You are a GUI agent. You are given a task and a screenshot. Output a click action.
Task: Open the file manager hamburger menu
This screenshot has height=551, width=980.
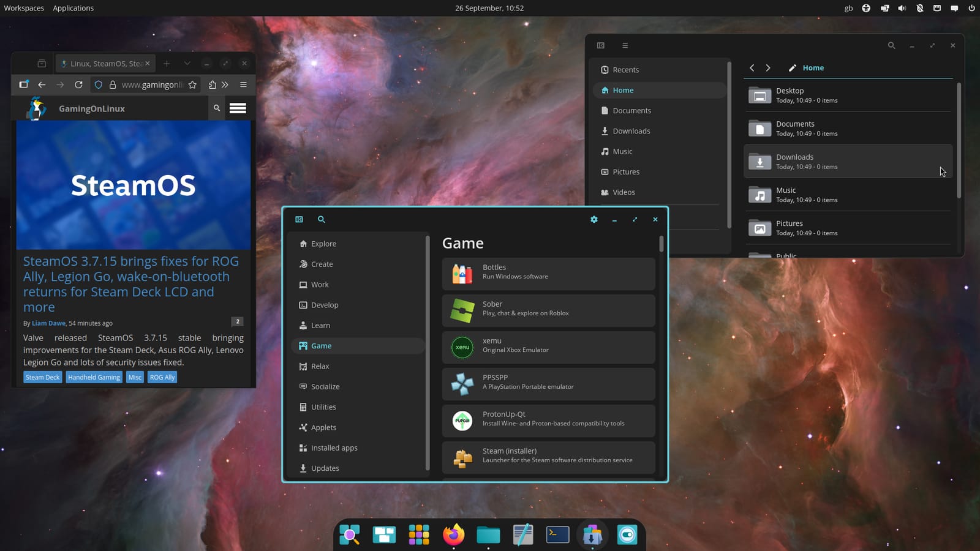pyautogui.click(x=625, y=45)
